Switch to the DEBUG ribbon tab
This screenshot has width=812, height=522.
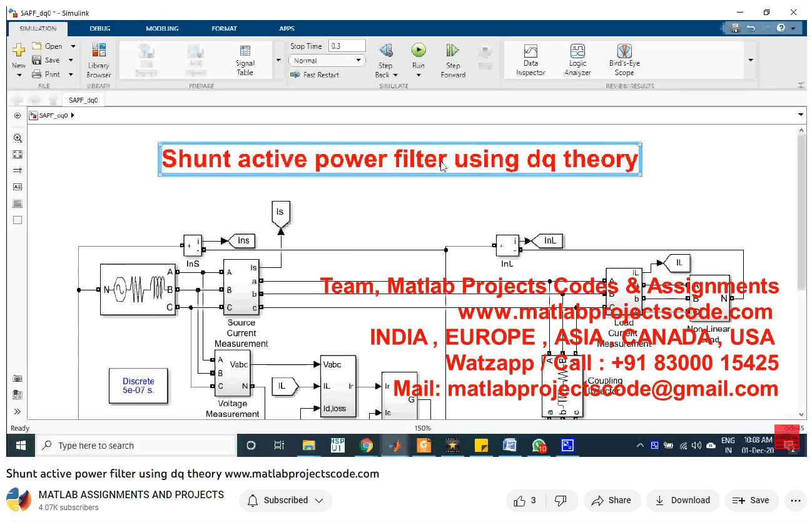[x=100, y=28]
